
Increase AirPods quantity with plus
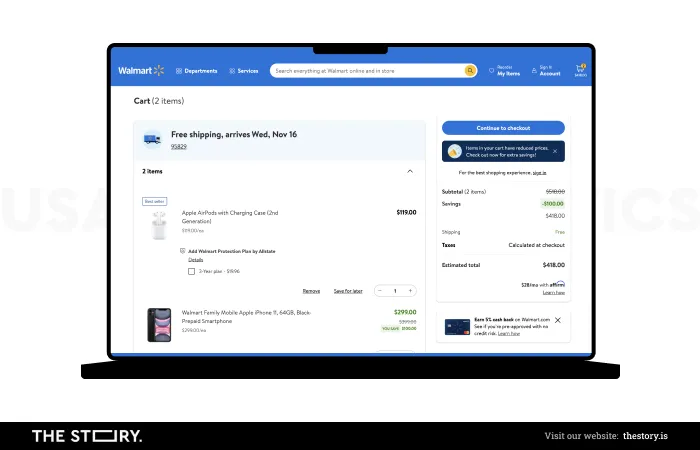pyautogui.click(x=410, y=291)
